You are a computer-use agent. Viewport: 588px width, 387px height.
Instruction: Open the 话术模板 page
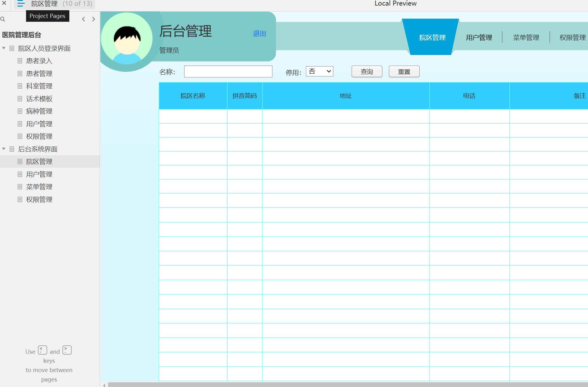(39, 99)
